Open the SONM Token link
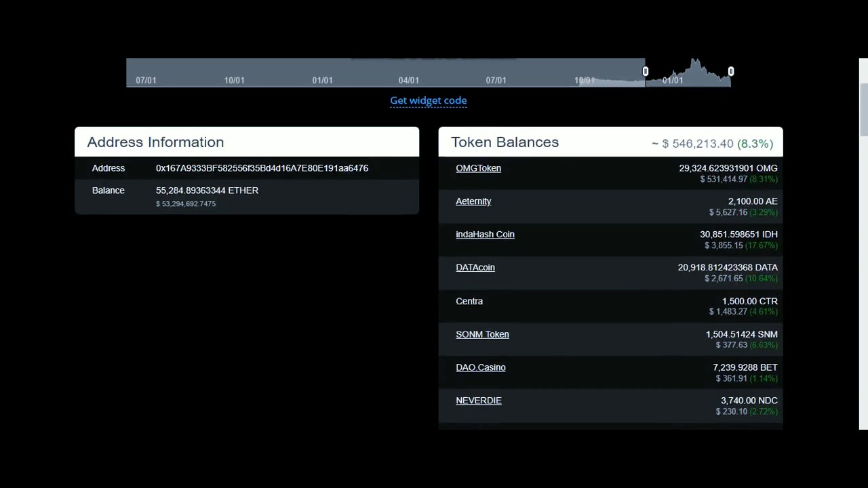 click(x=482, y=334)
